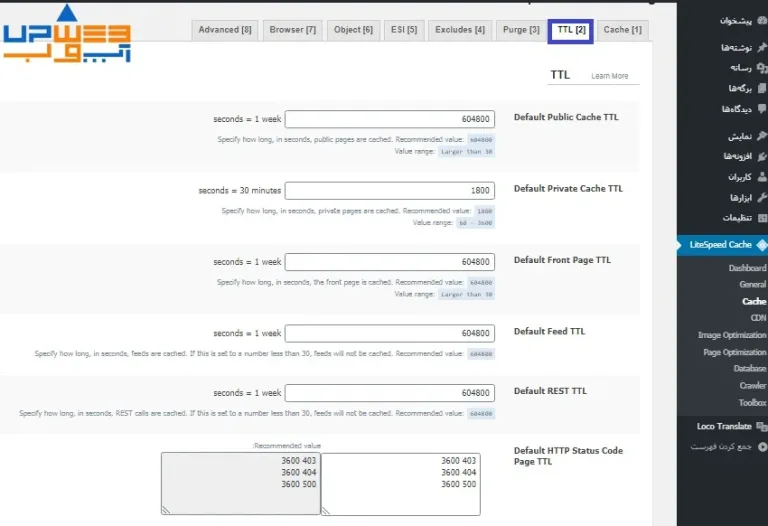Image resolution: width=768 pixels, height=526 pixels.
Task: Open LiteSpeed Crawler submenu item
Action: tap(752, 385)
